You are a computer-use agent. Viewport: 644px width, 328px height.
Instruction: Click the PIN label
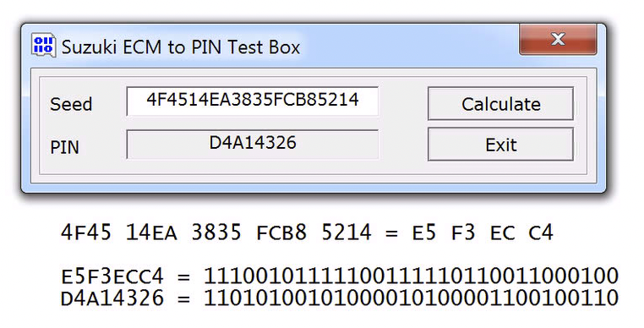64,147
